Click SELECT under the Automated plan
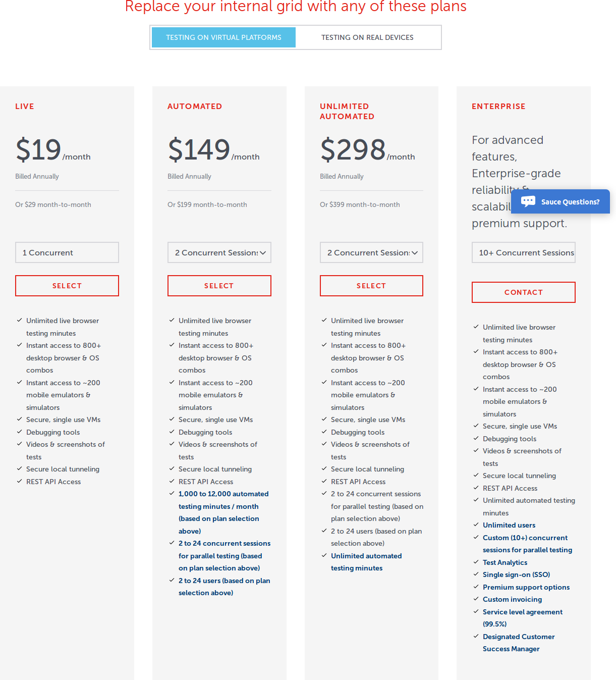The image size is (616, 680). point(219,285)
